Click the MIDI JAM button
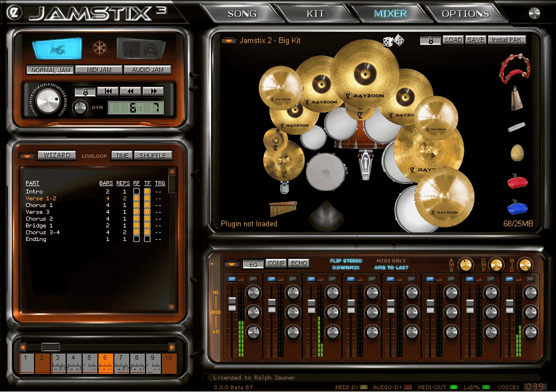The image size is (556, 392). [99, 70]
